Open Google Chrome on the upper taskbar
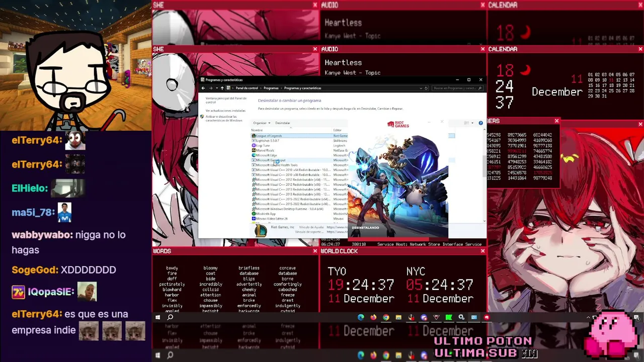 click(386, 317)
